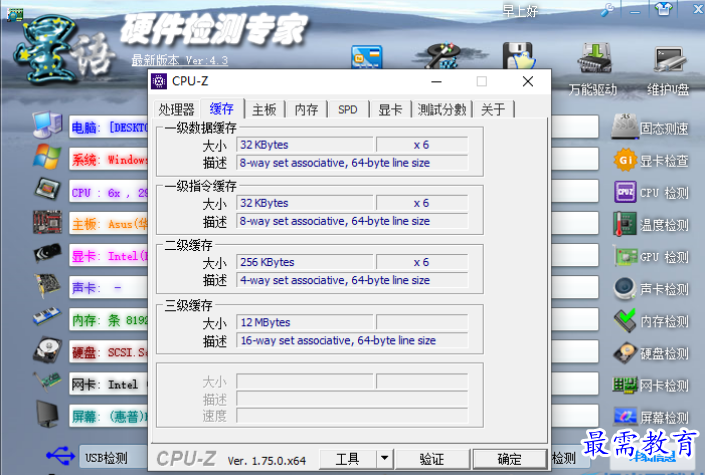This screenshot has width=705, height=475.
Task: Launch the GPU 检测 tool
Action: (x=651, y=257)
